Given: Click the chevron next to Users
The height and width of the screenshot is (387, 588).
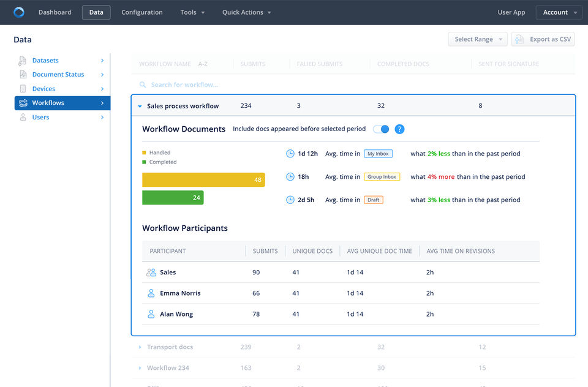Looking at the screenshot, I should [102, 118].
